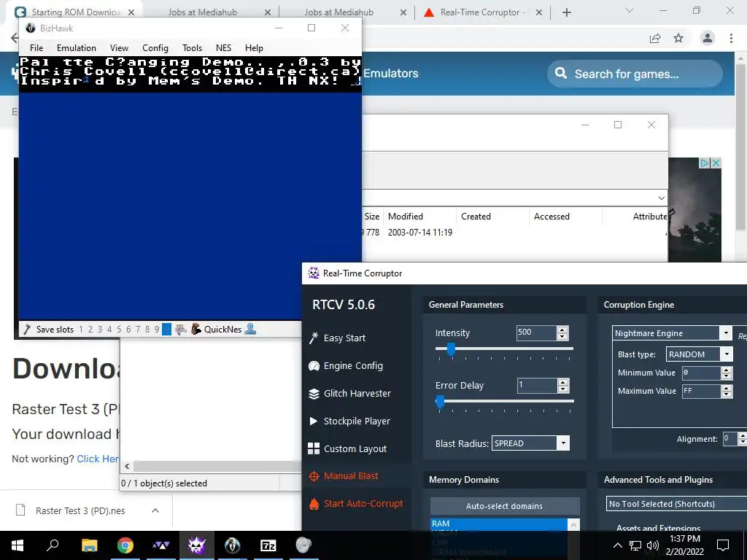Open BizHawk from the taskbar

233,545
